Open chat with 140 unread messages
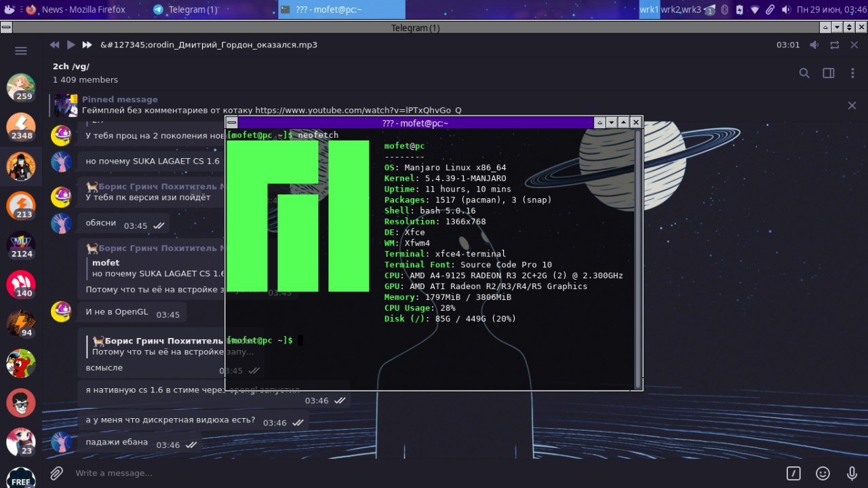868x488 pixels. (x=21, y=284)
